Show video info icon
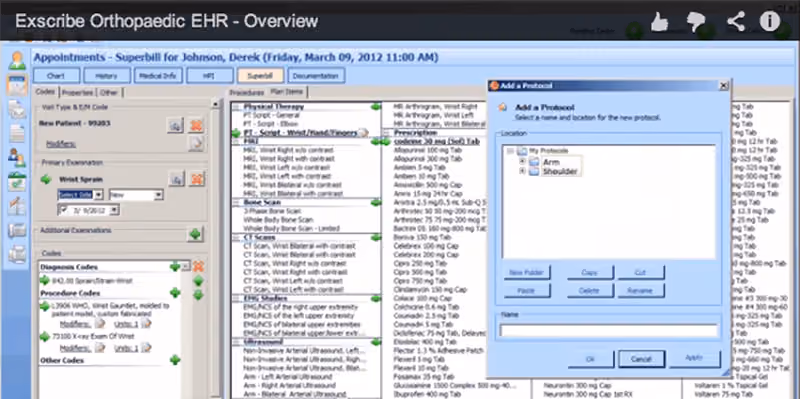 tap(770, 21)
